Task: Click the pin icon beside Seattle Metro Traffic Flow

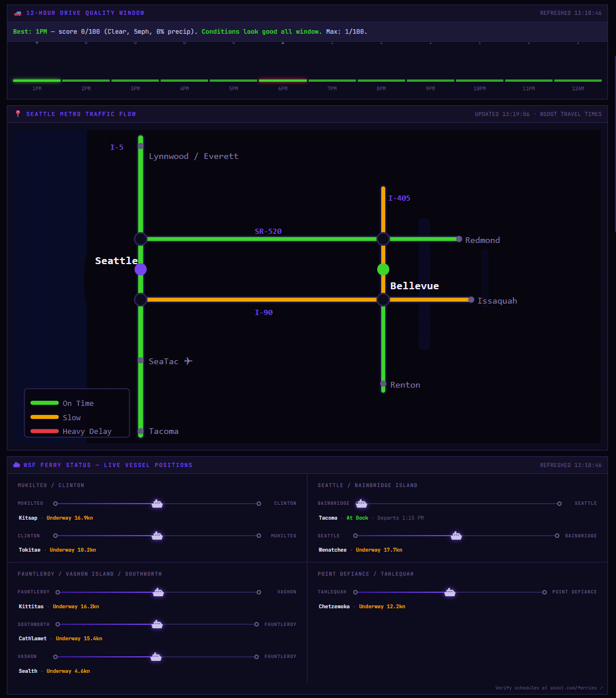Action: tap(18, 114)
